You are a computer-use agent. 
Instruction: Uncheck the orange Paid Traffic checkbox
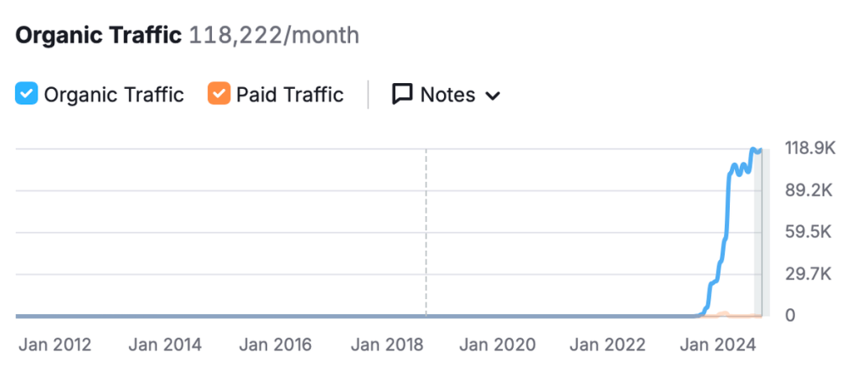click(219, 94)
